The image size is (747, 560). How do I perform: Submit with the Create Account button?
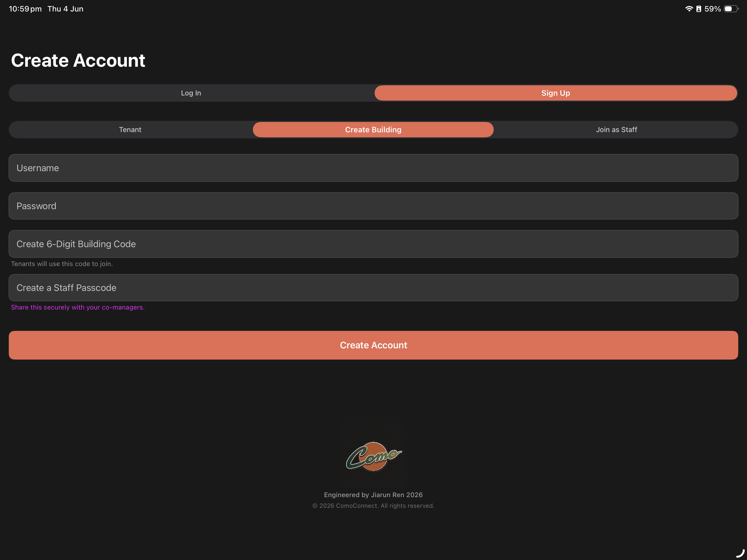(373, 345)
